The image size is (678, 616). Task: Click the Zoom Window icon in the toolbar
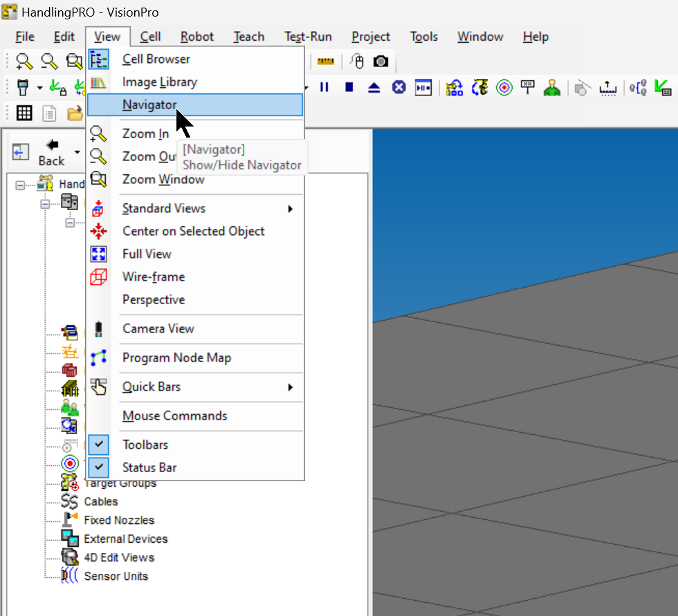[75, 62]
